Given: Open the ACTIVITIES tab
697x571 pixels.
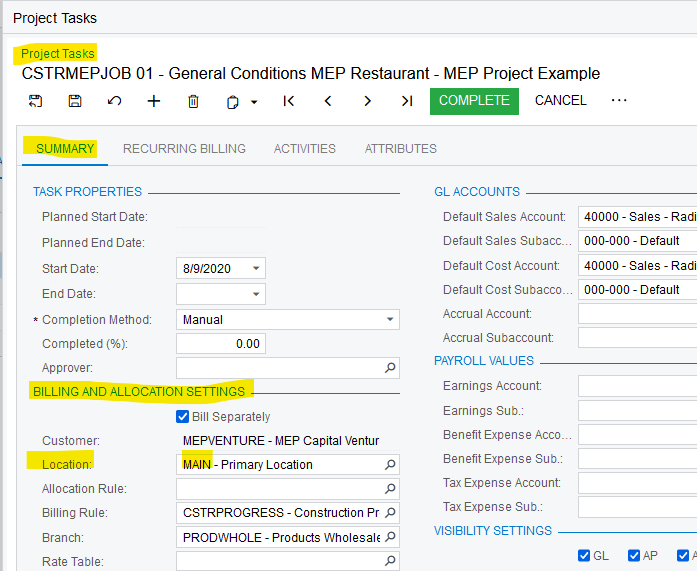Looking at the screenshot, I should pos(304,148).
